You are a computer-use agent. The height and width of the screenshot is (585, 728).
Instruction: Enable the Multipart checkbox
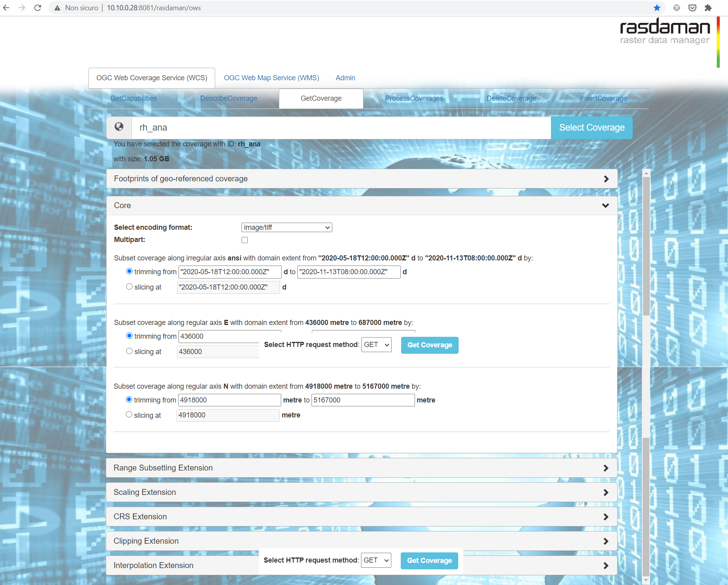pos(245,240)
